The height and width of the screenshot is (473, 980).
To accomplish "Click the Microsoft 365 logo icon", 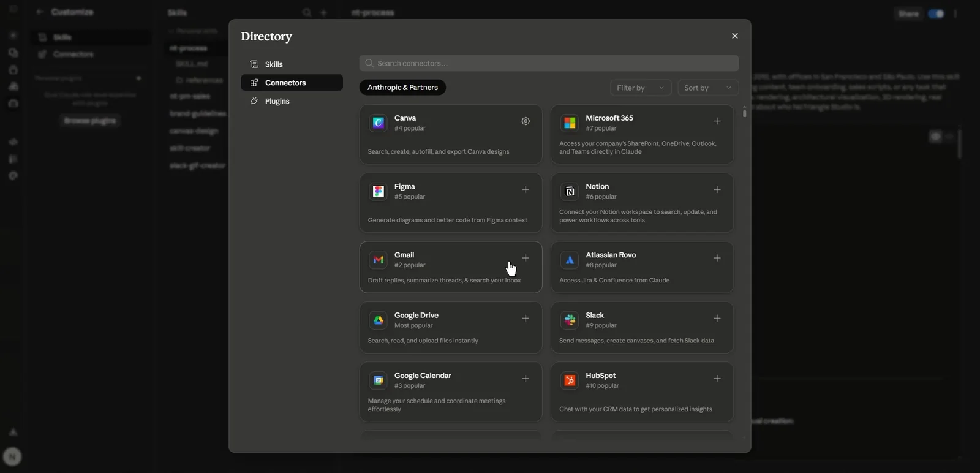I will (x=570, y=123).
